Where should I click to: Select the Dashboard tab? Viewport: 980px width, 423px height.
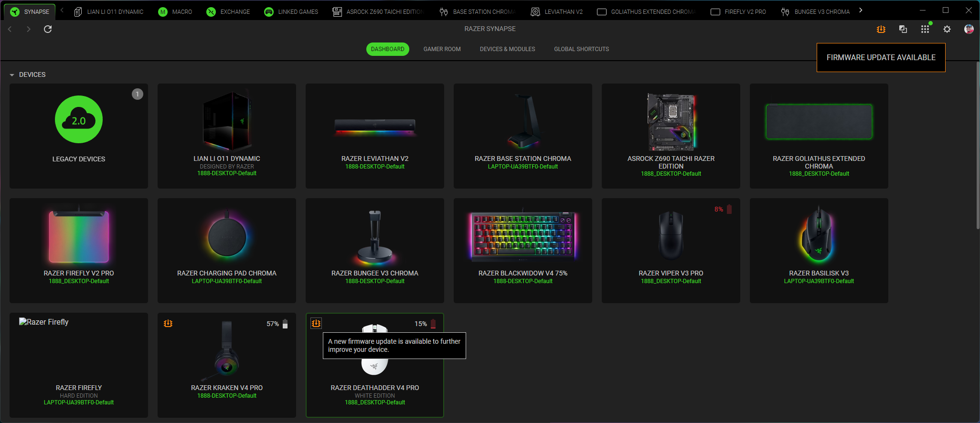pos(387,49)
